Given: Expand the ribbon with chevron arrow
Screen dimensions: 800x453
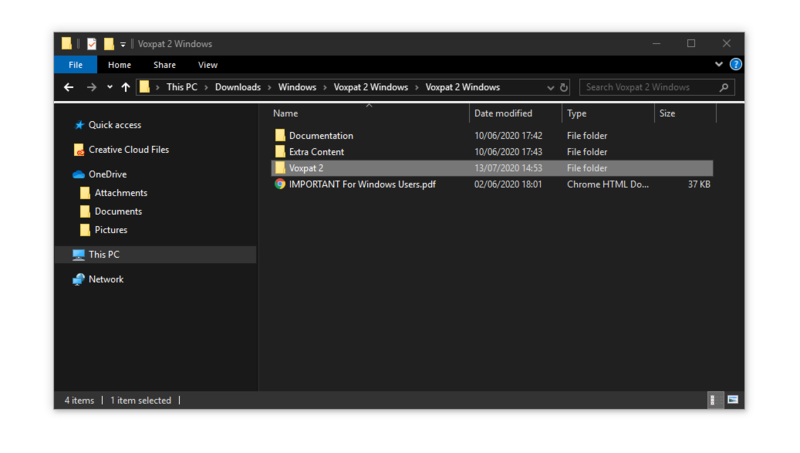Looking at the screenshot, I should 718,65.
